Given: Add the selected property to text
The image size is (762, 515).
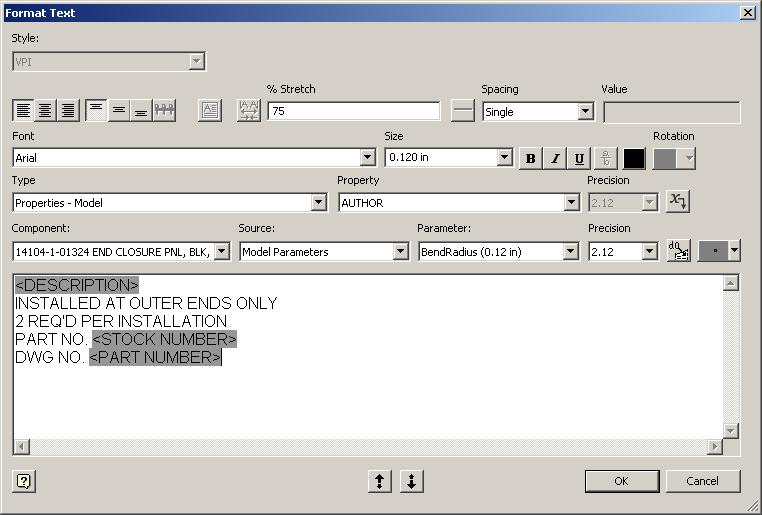Looking at the screenshot, I should pos(678,201).
